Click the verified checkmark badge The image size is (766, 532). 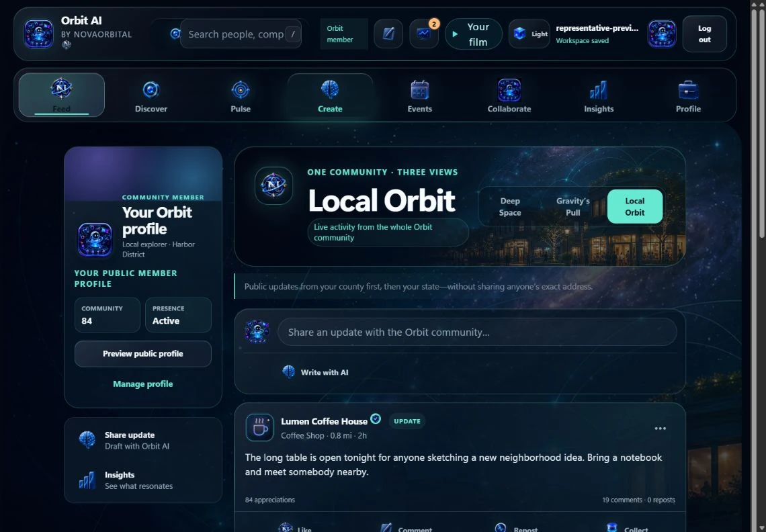pyautogui.click(x=376, y=418)
